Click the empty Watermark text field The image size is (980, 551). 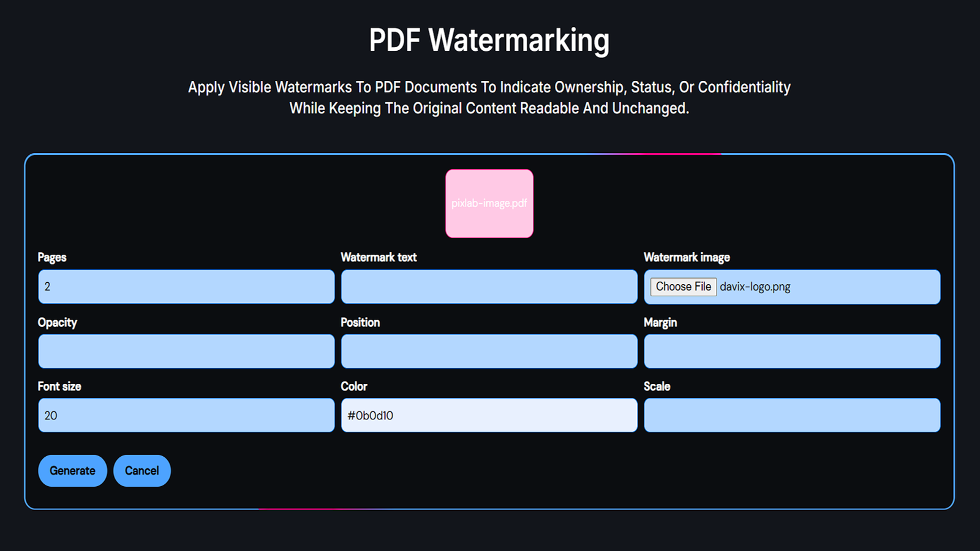[x=488, y=286]
